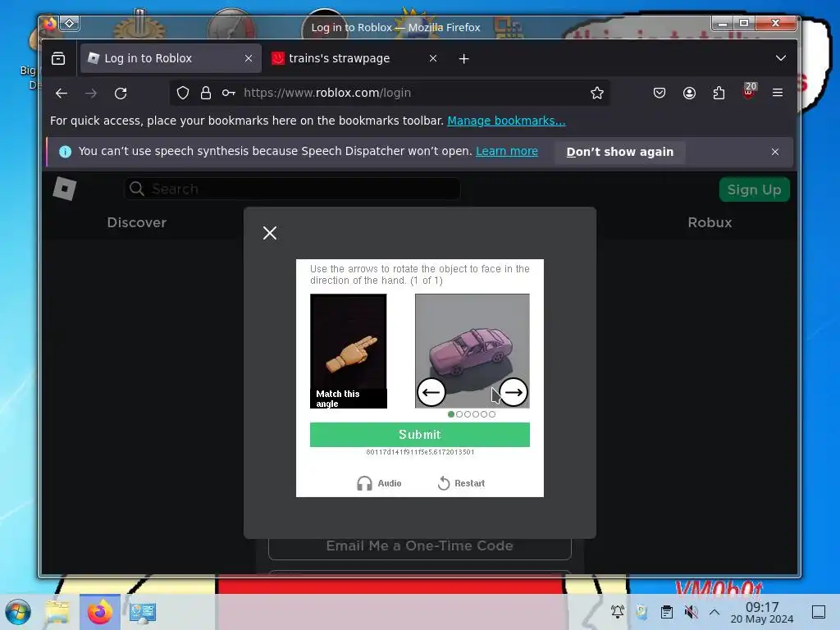
Task: Close the captcha dialog with the X
Action: coord(269,233)
